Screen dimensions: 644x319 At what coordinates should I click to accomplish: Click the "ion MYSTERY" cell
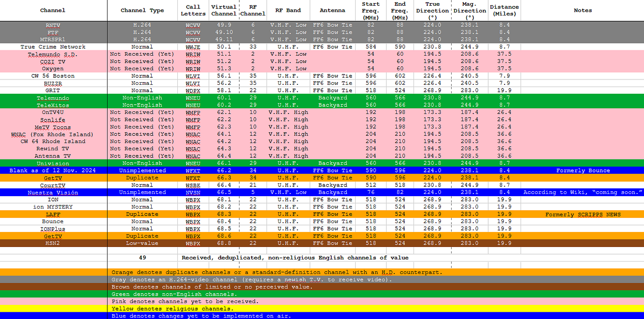pos(53,207)
